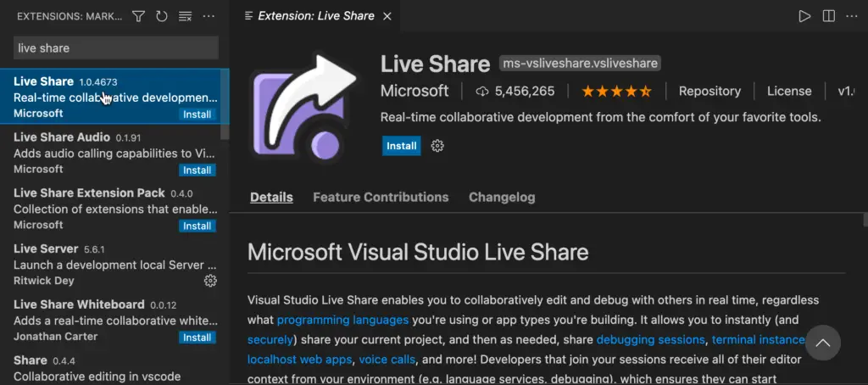The image size is (868, 385).
Task: Follow the securely link
Action: pyautogui.click(x=270, y=339)
